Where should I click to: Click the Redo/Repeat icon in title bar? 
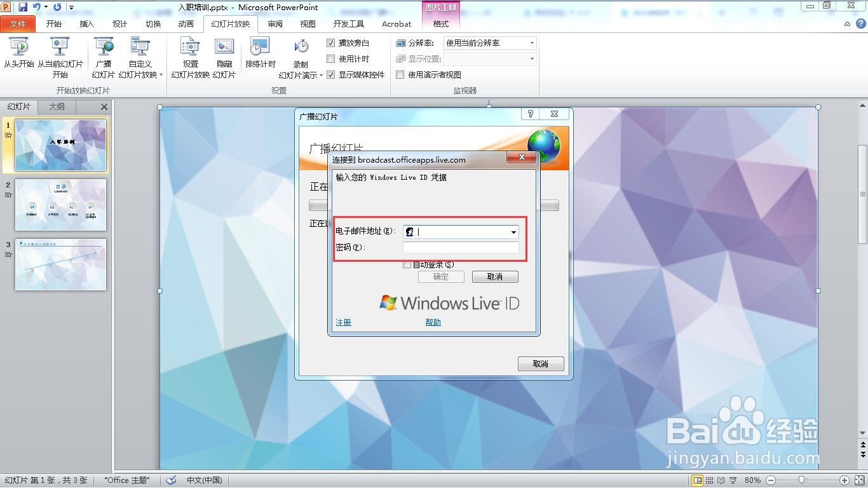click(x=57, y=7)
